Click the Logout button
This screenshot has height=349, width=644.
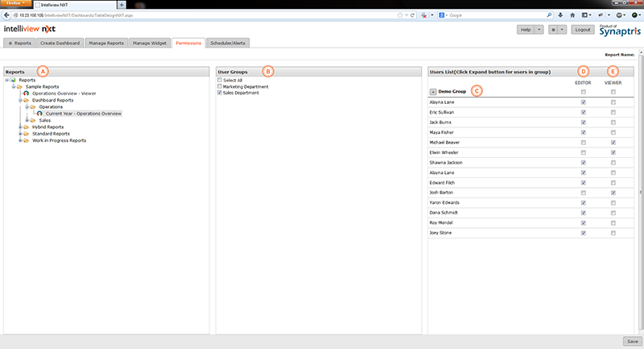(x=582, y=30)
